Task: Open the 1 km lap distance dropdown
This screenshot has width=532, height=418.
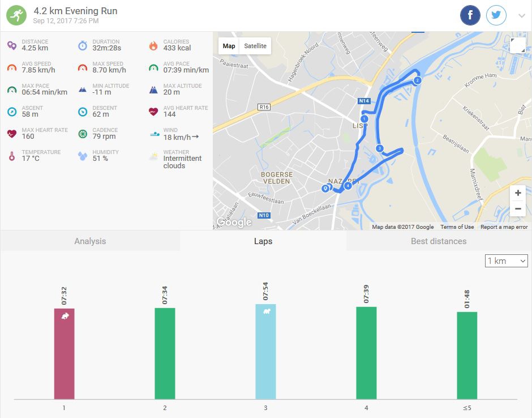Action: point(507,261)
